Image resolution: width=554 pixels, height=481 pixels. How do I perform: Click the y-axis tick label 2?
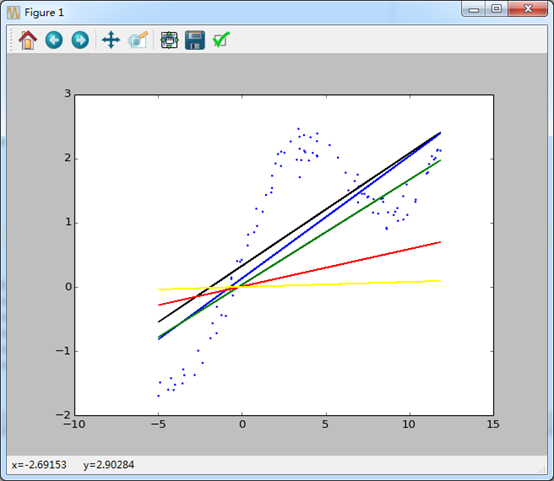[x=67, y=158]
